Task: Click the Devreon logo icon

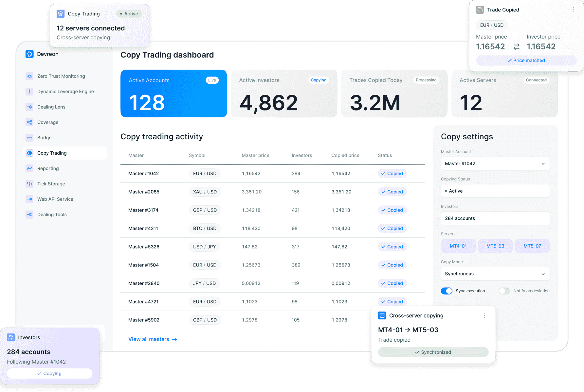Action: pyautogui.click(x=29, y=54)
